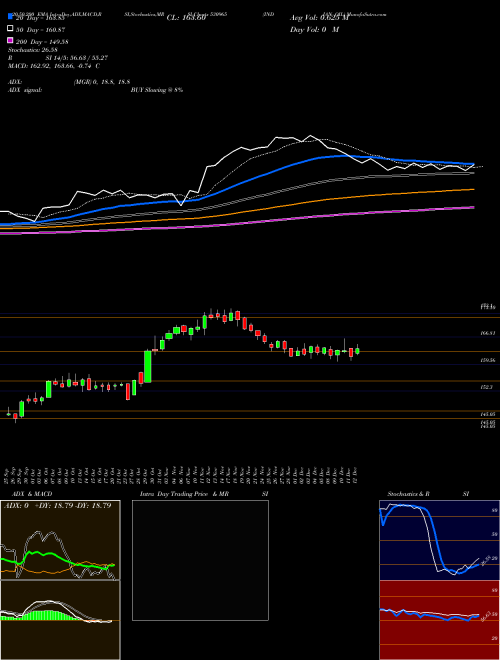
Task: Open the ADX indicator chart panel
Action: pos(60,540)
